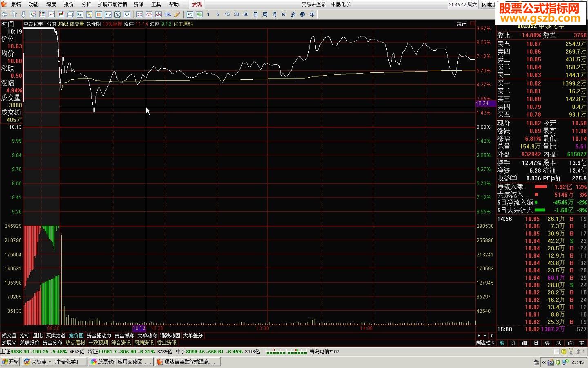
Task: Switch to monthly (月) period
Action: pos(274,14)
